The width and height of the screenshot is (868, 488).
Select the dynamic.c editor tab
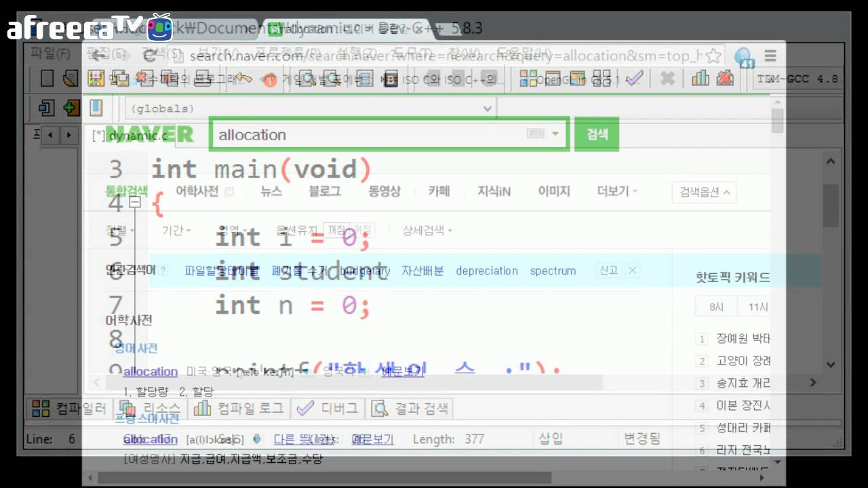coord(130,135)
